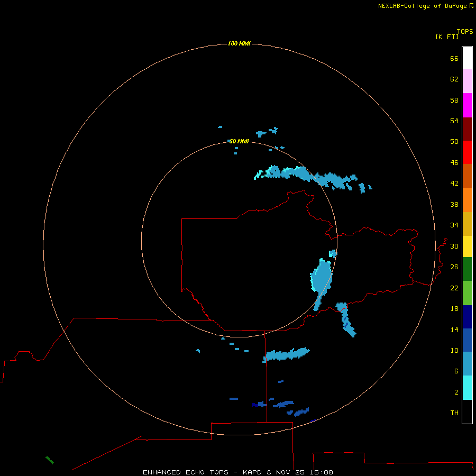This screenshot has height=476, width=476.
Task: Click the cyan 10 kft legend swatch
Action: point(467,388)
